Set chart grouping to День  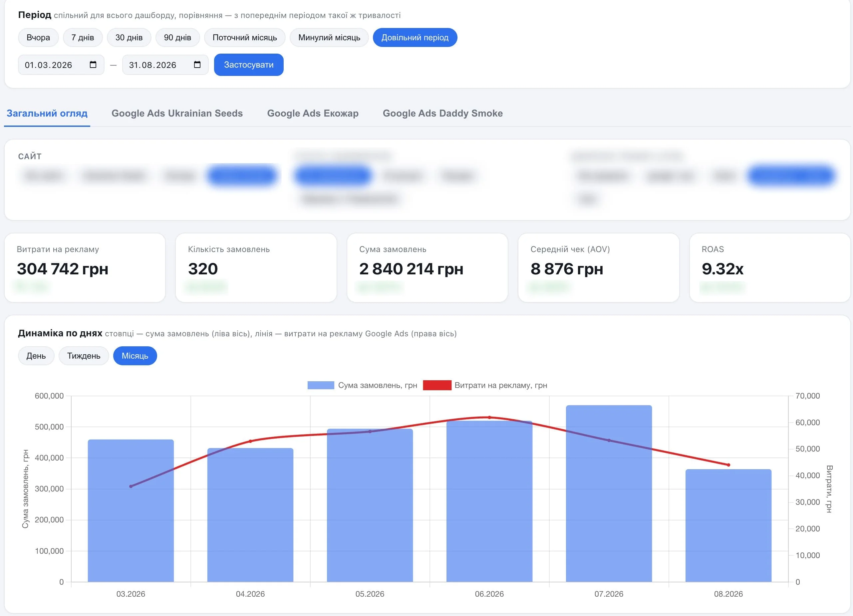tap(36, 356)
